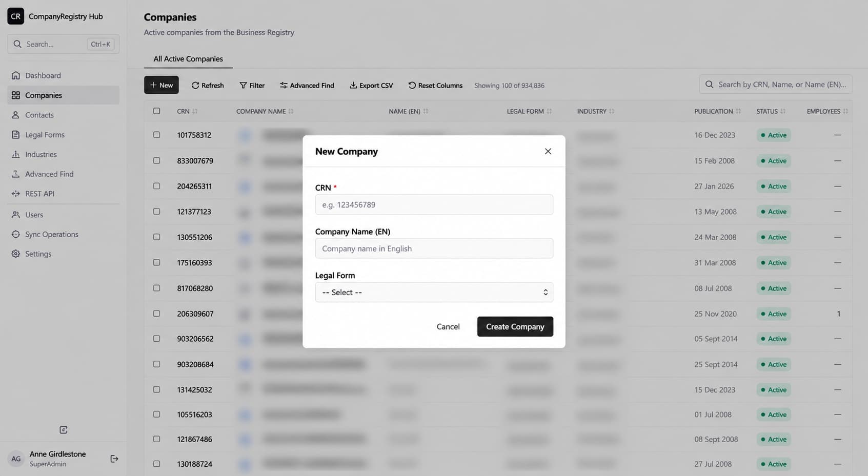Open Sync Operations page
Viewport: 868px width, 476px height.
[63, 234]
